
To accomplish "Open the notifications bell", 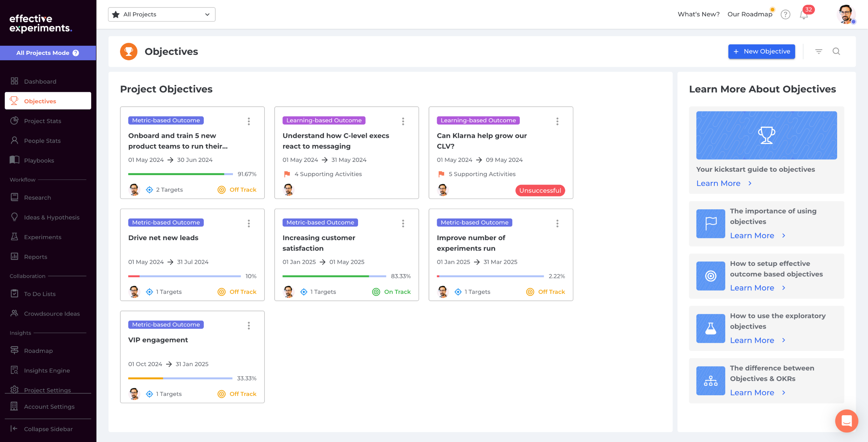I will (x=804, y=15).
